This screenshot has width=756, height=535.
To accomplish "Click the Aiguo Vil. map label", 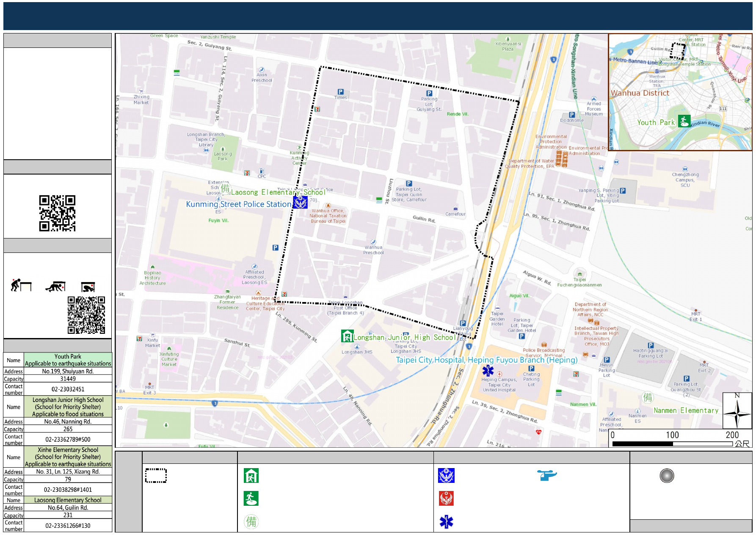I will click(x=519, y=296).
